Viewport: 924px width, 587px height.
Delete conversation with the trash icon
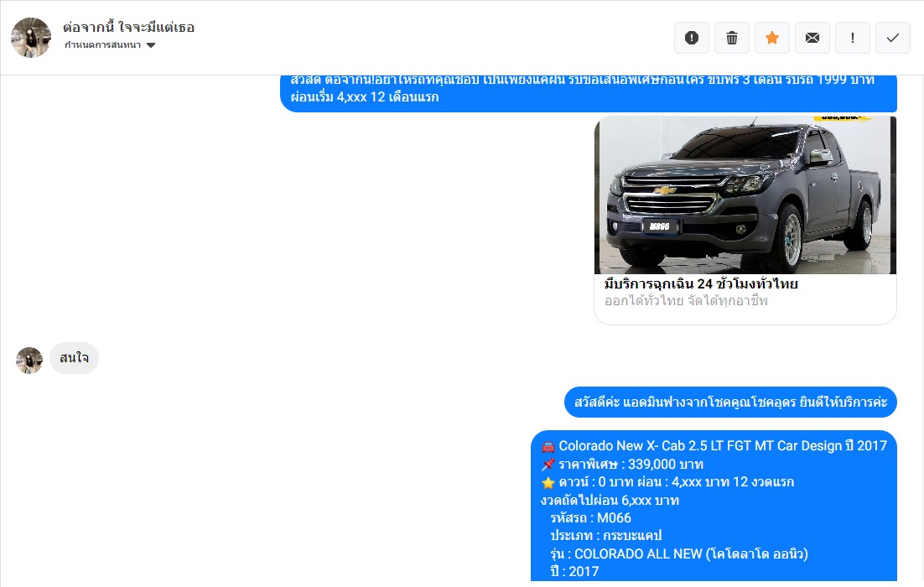[x=732, y=38]
